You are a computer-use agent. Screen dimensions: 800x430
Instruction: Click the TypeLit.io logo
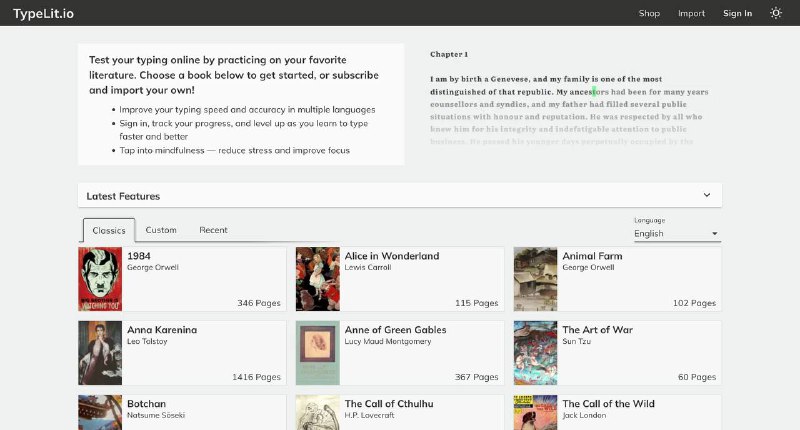tap(43, 13)
